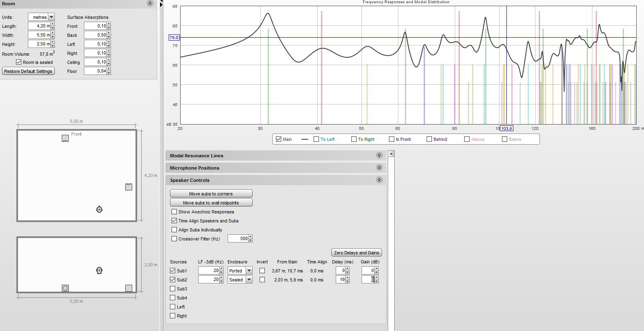644x331 pixels.
Task: Select the listener head icon in the lower elevation view
Action: click(99, 270)
